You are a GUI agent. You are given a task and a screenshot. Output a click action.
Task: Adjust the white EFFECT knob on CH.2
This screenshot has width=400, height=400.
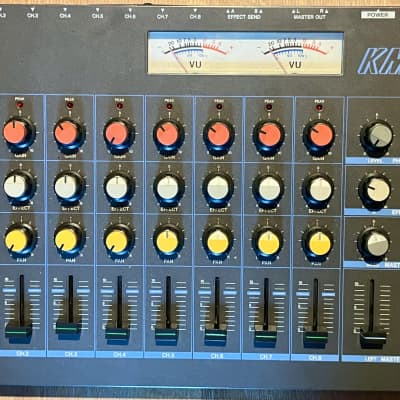(x=15, y=186)
